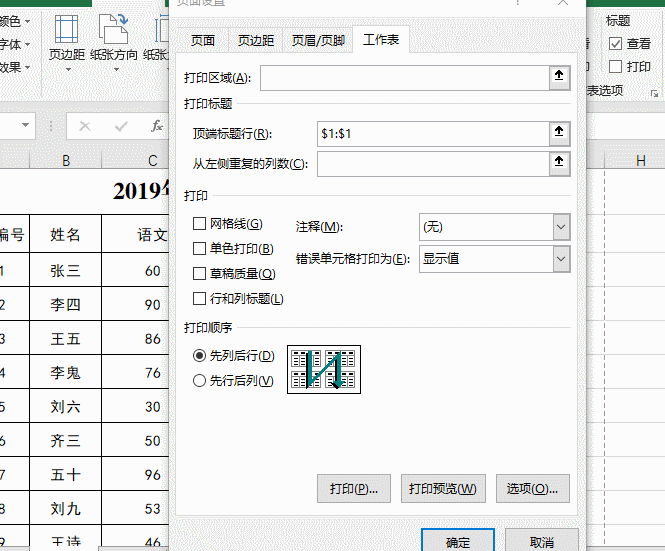Image resolution: width=665 pixels, height=551 pixels.
Task: Enable Row and column headings (行和列标题) checkbox
Action: [x=199, y=299]
